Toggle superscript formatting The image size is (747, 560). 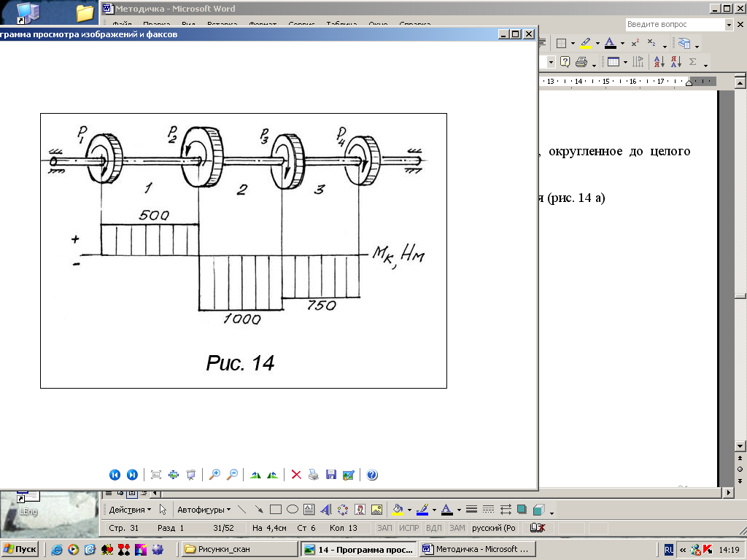[x=635, y=43]
